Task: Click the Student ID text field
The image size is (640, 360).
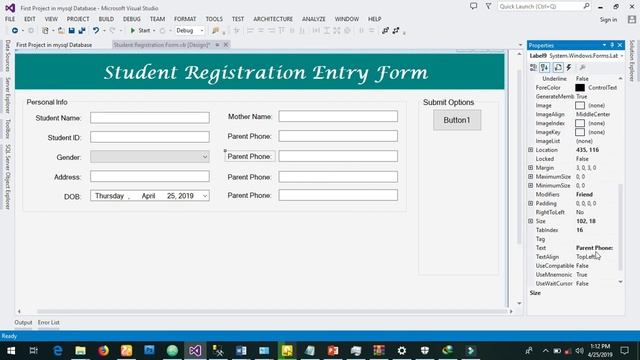Action: [x=150, y=137]
